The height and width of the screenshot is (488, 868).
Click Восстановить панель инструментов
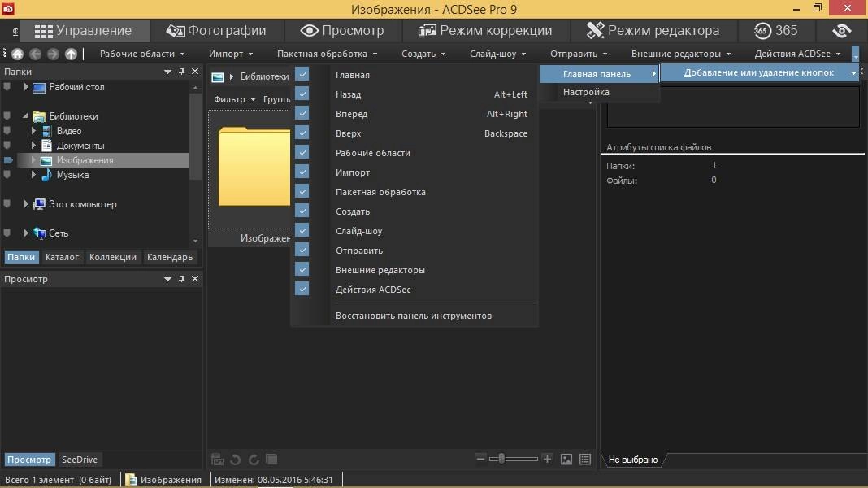point(414,316)
